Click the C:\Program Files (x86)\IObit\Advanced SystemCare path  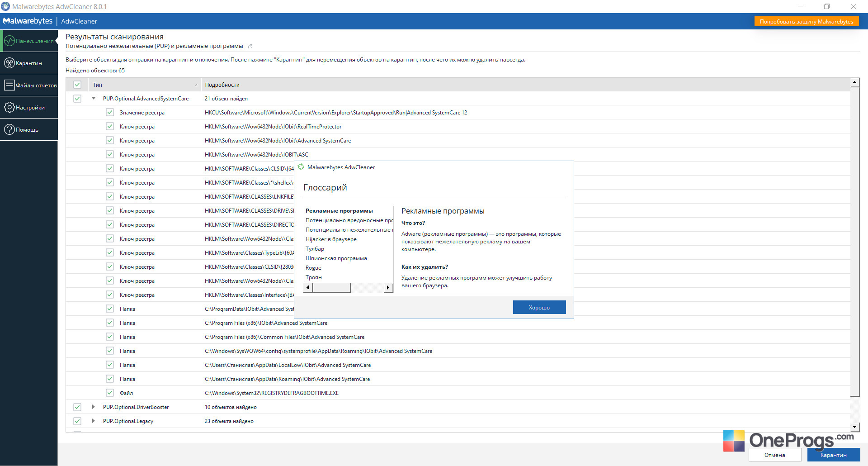pos(266,323)
